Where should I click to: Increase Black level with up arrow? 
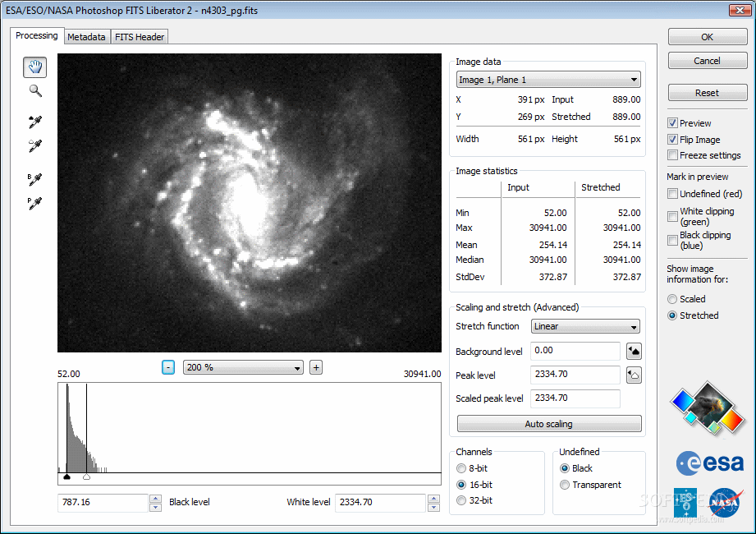coord(155,499)
